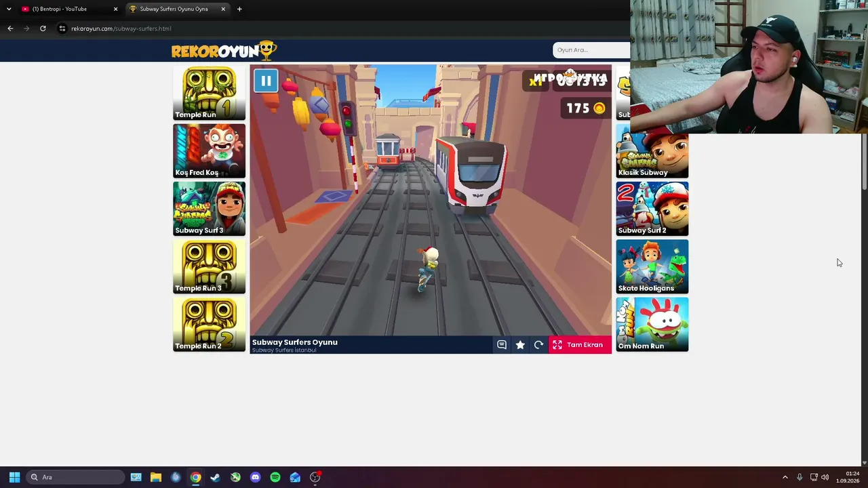Open the volume tray icon
This screenshot has width=868, height=488.
[x=825, y=477]
